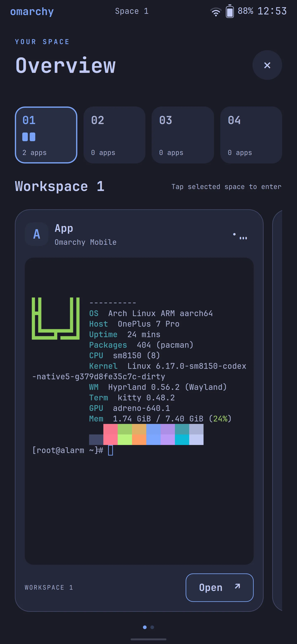The image size is (297, 644).
Task: Click the 88% battery percentage
Action: tap(245, 11)
